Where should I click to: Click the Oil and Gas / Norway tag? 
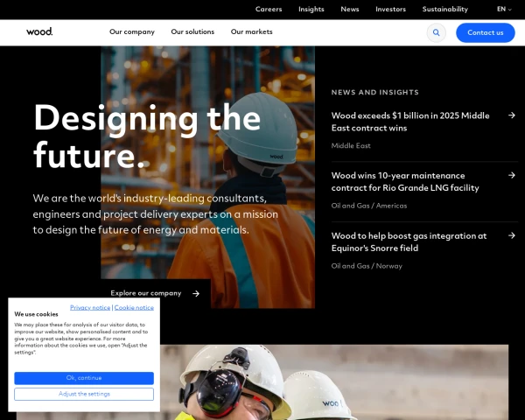pos(367,266)
